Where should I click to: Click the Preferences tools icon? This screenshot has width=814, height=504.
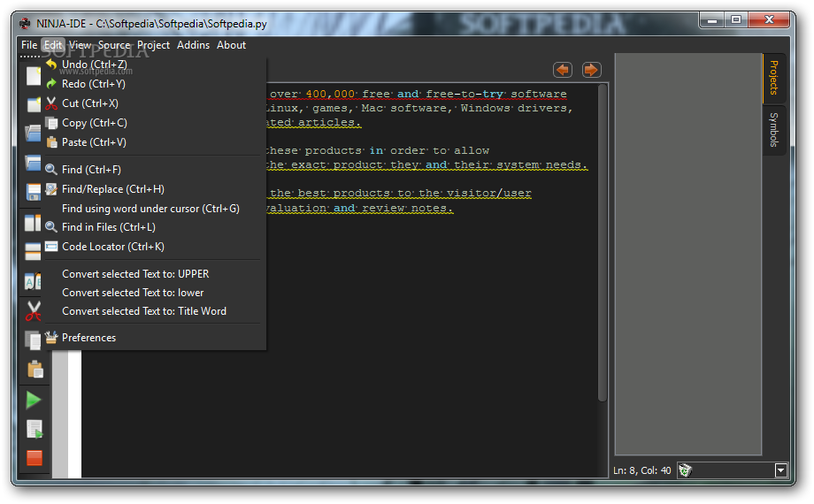51,338
